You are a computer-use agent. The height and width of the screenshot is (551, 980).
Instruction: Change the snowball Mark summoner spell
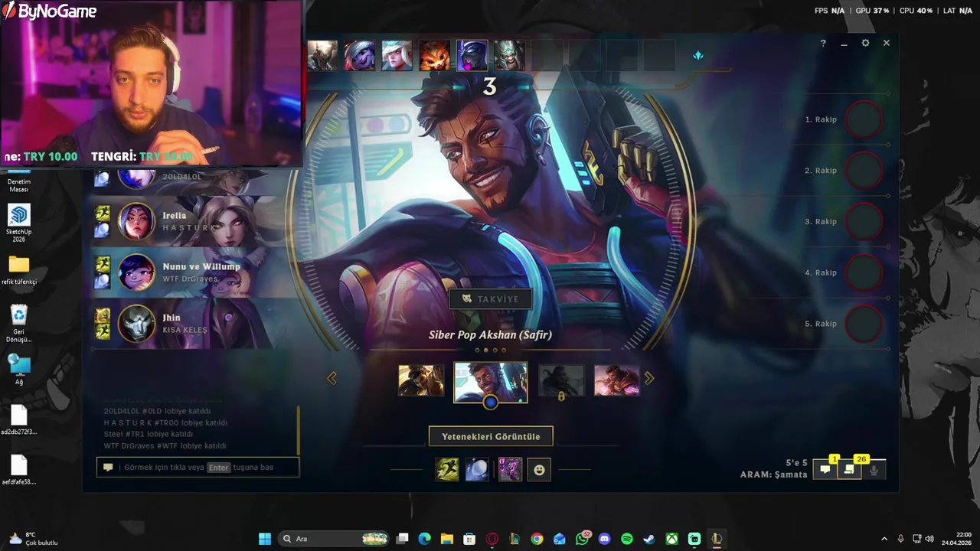[477, 469]
